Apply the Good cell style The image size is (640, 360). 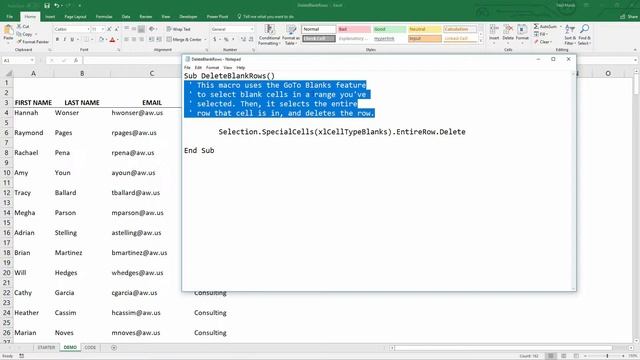coord(389,29)
